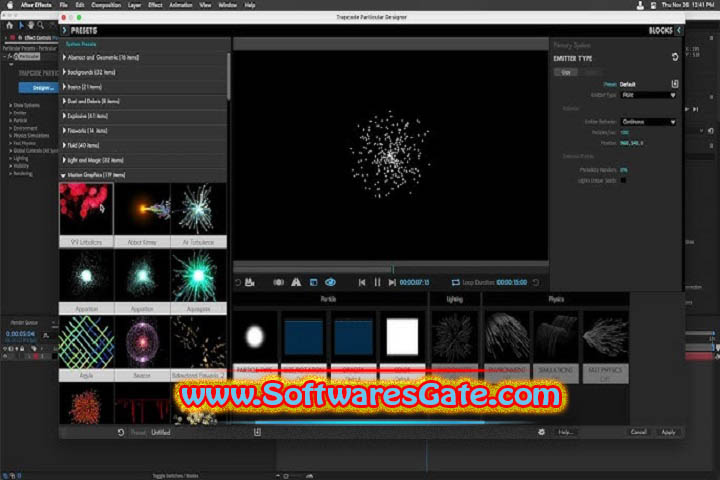720x480 pixels.
Task: Pause the particle preview playback
Action: (x=377, y=282)
